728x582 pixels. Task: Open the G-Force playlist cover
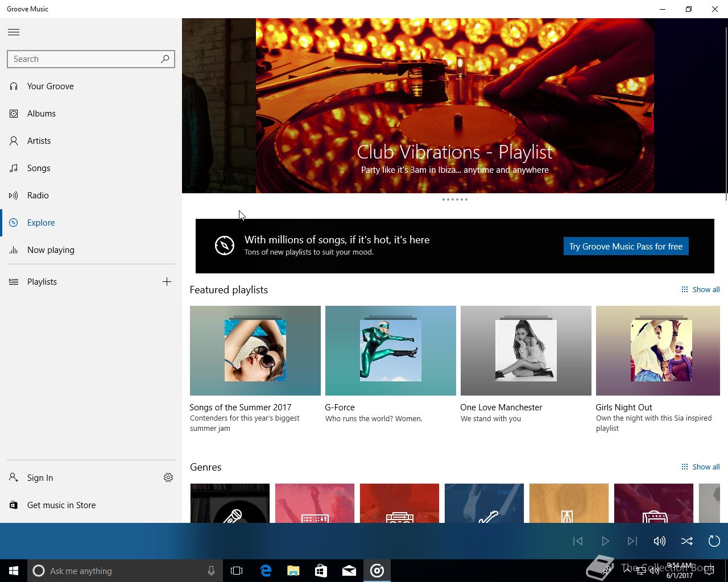[x=391, y=351]
